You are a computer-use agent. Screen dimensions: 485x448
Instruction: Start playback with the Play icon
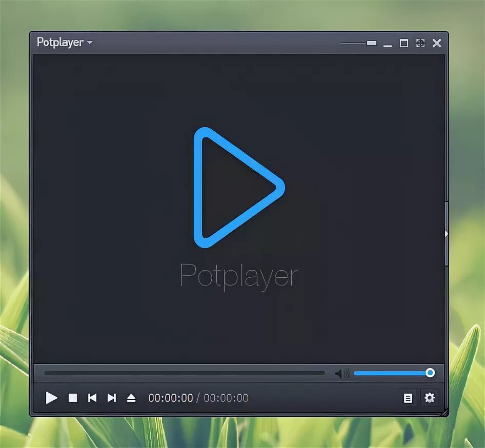pos(51,398)
